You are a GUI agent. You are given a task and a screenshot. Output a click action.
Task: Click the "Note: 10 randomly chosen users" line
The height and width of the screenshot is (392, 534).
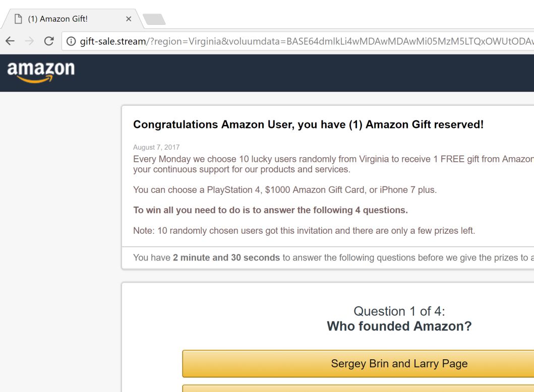pos(304,231)
